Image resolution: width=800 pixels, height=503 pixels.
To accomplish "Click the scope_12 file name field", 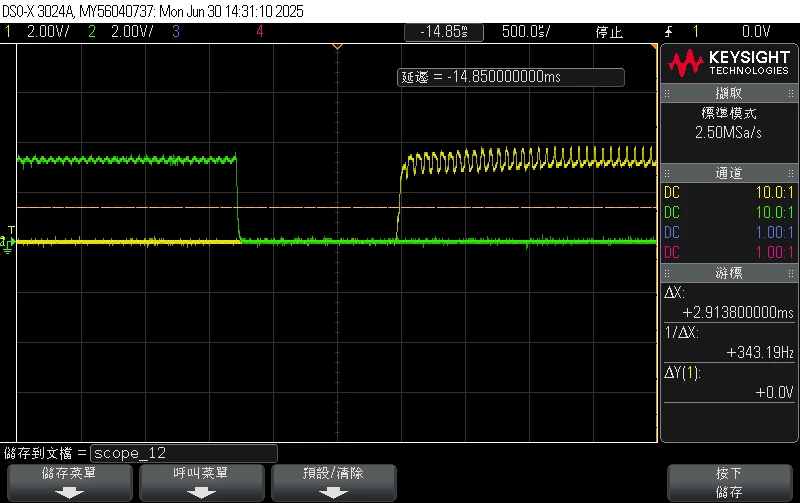I will 184,453.
